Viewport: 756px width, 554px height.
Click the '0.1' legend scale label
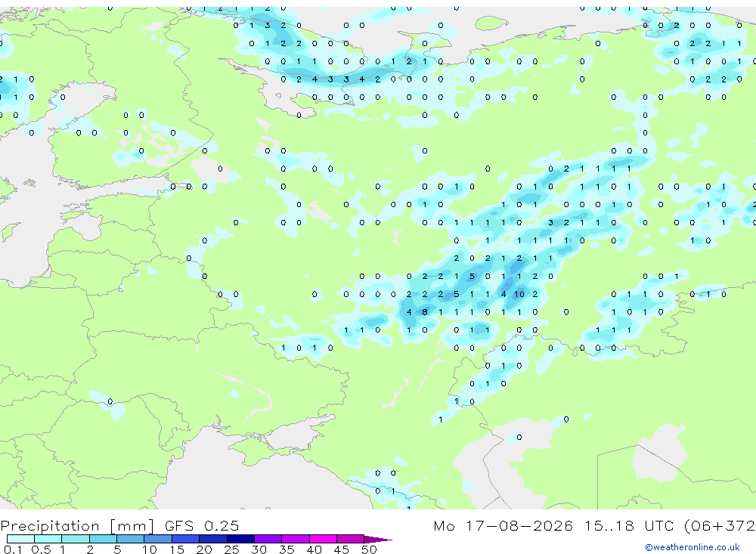[13, 549]
